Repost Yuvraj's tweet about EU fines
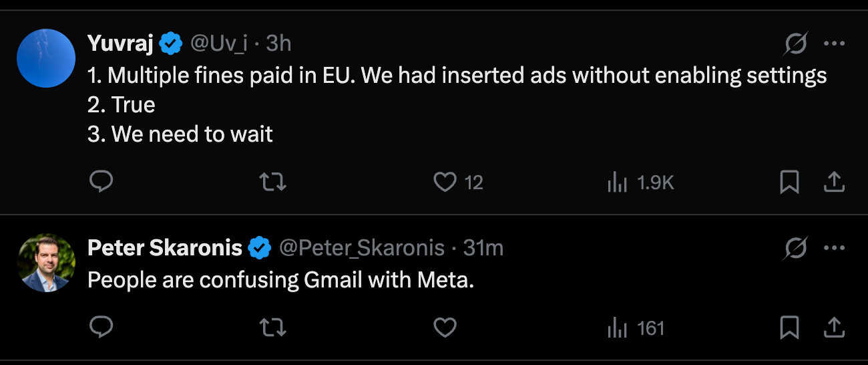Image resolution: width=868 pixels, height=365 pixels. tap(272, 182)
